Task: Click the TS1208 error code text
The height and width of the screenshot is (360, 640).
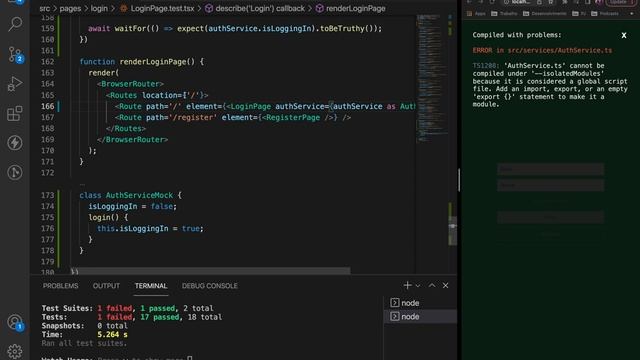Action: [486, 65]
